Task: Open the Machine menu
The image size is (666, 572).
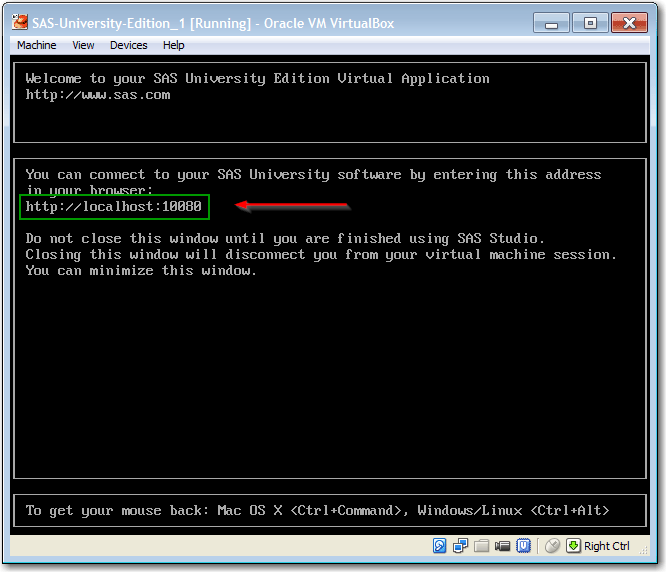Action: coord(37,45)
